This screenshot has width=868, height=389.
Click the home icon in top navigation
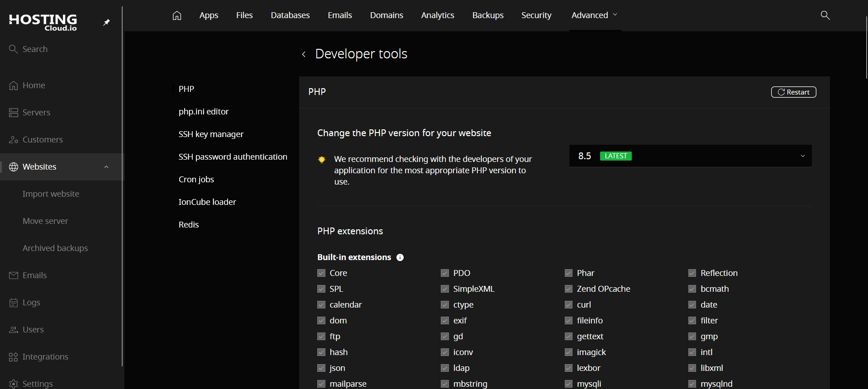[x=177, y=15]
